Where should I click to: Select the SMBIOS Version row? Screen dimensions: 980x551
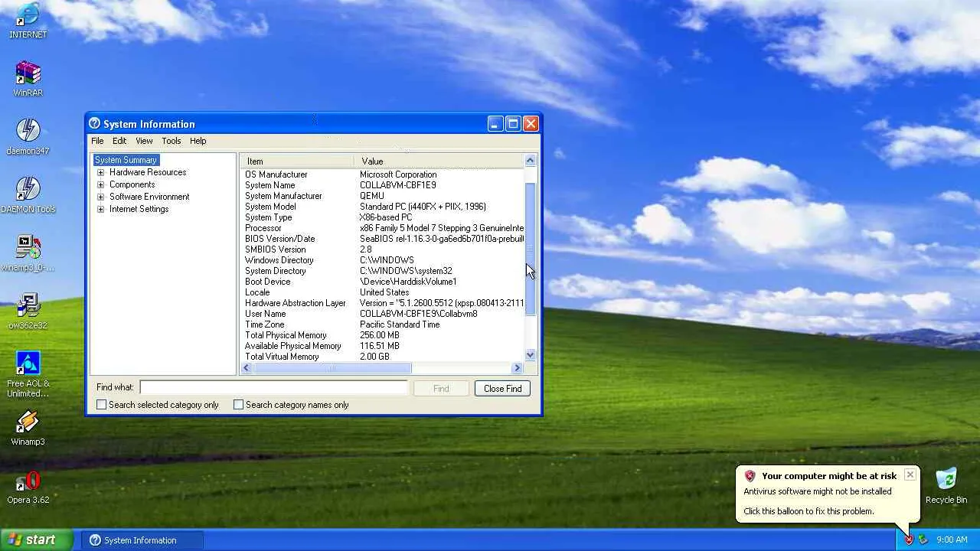pyautogui.click(x=383, y=249)
